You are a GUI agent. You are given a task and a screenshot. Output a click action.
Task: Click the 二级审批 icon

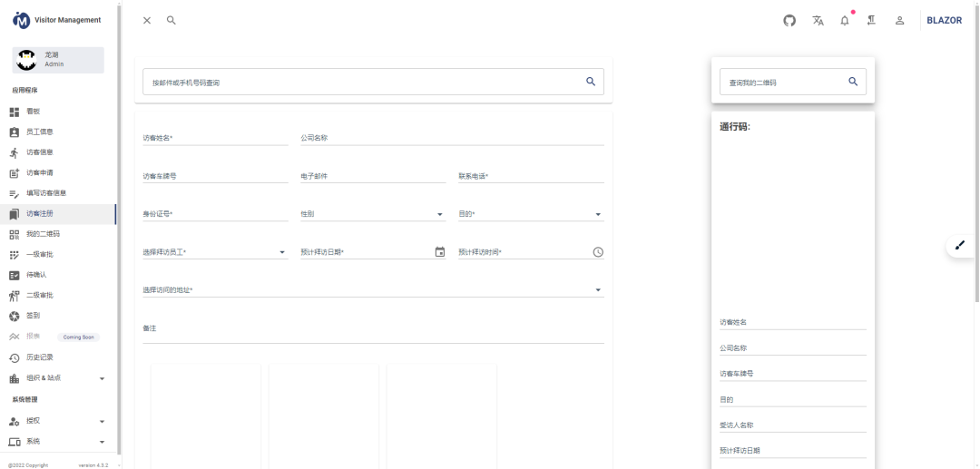click(15, 296)
